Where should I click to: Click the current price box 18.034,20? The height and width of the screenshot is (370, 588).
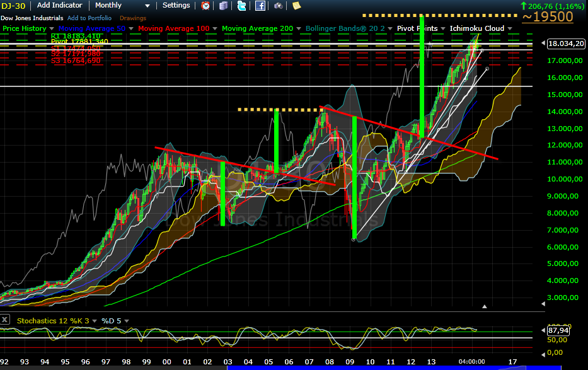(566, 43)
